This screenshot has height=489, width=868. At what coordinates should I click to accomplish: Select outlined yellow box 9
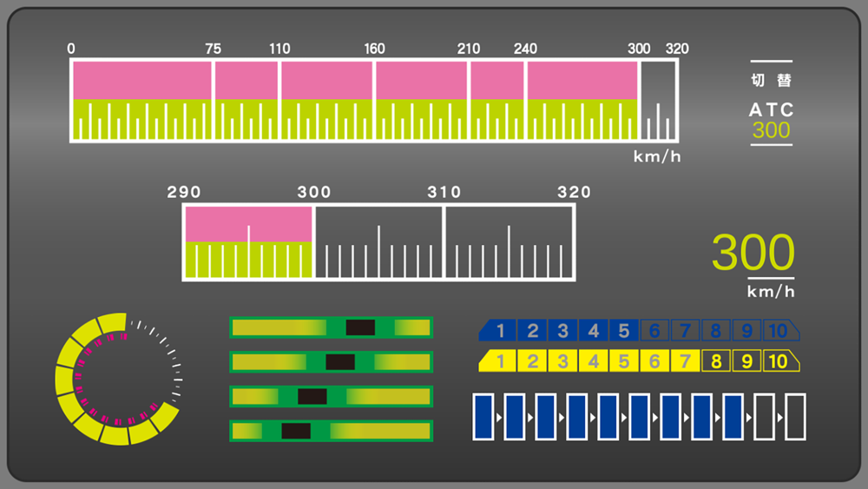tap(746, 361)
